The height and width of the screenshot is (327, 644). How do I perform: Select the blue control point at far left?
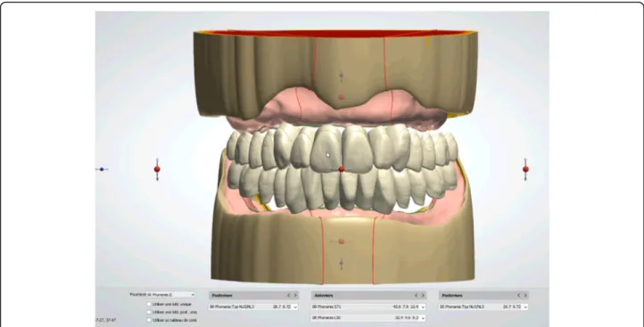(102, 169)
